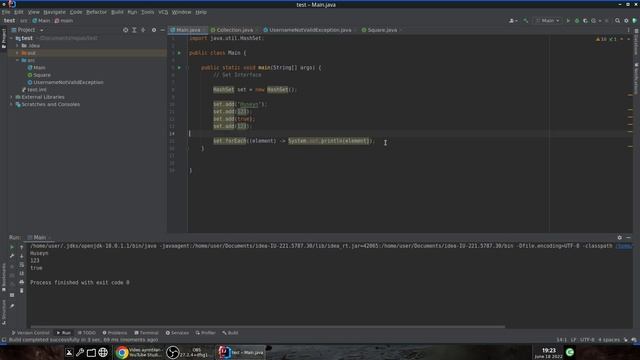Screen dimensions: 640x360
Task: Open the Main run configuration dropdown
Action: 548,20
